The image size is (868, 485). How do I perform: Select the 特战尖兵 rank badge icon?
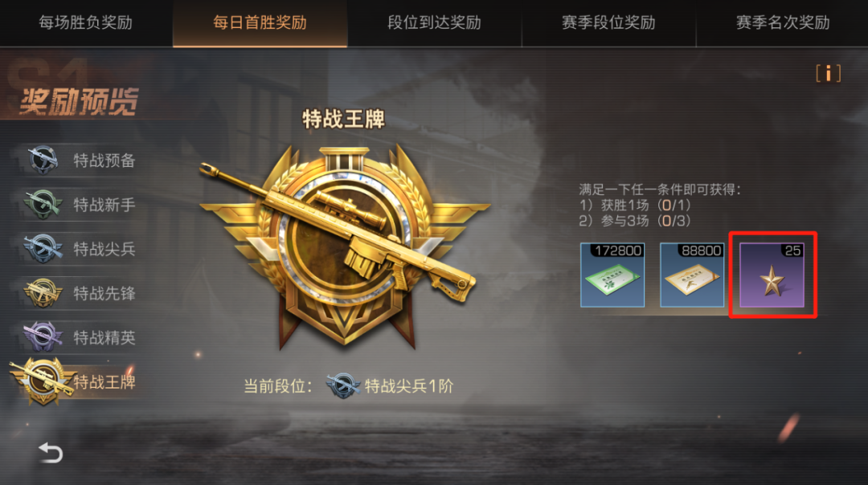coord(43,248)
